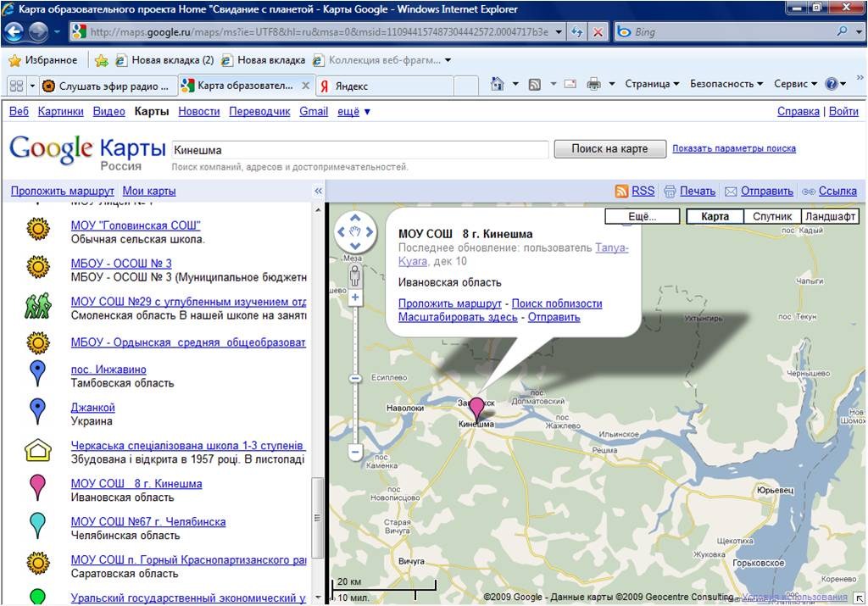Viewport: 868px width, 606px height.
Task: Switch the map to Ландшафт view
Action: click(830, 216)
